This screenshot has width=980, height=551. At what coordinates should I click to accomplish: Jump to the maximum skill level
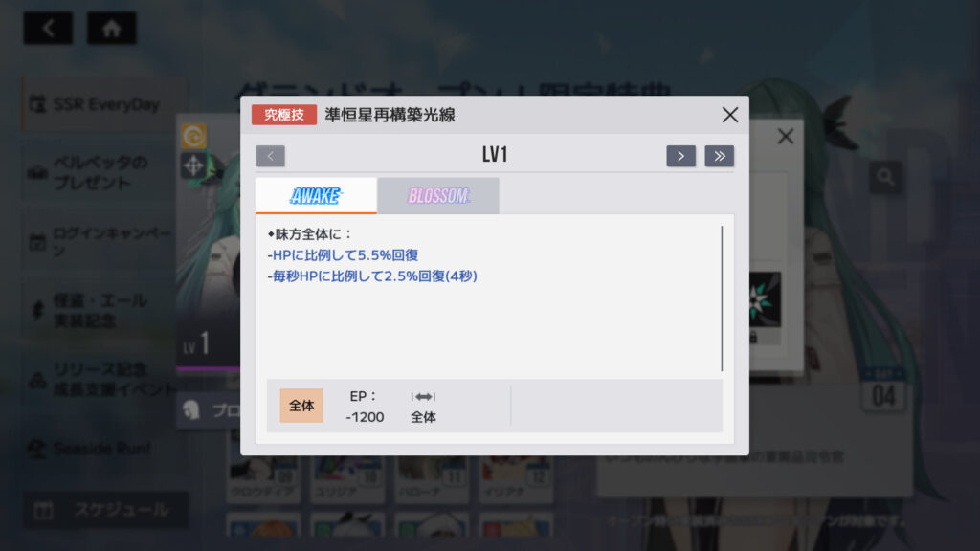[720, 156]
